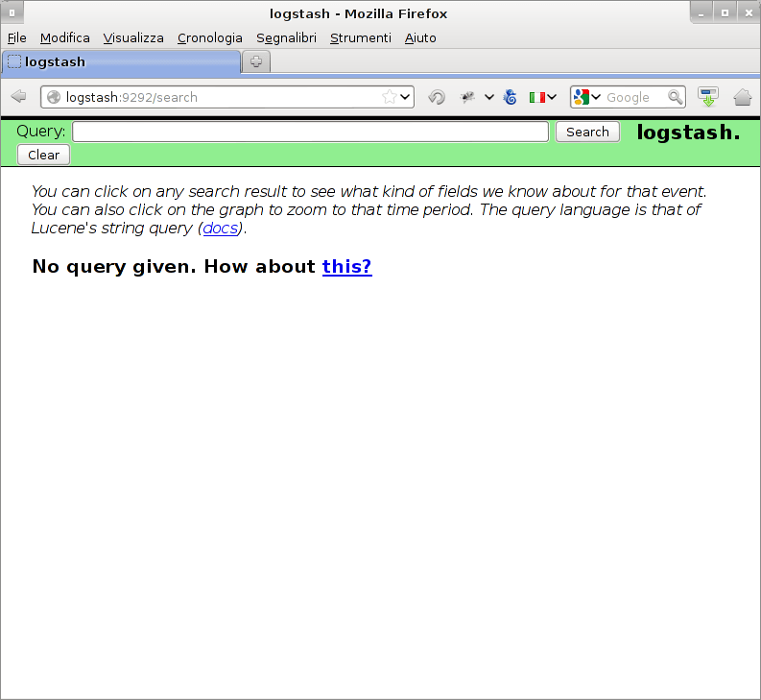The height and width of the screenshot is (700, 761).
Task: Click the Italian flag icon
Action: click(536, 97)
